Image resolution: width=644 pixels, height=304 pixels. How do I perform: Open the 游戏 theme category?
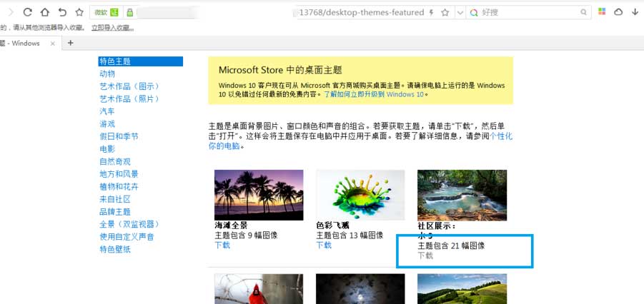point(107,124)
